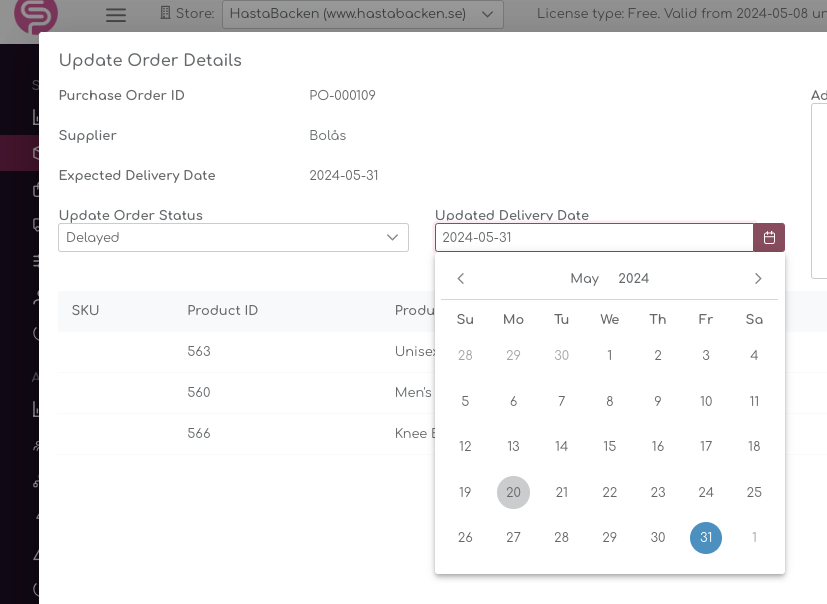Pick May 1 in the calendar

[x=610, y=356]
